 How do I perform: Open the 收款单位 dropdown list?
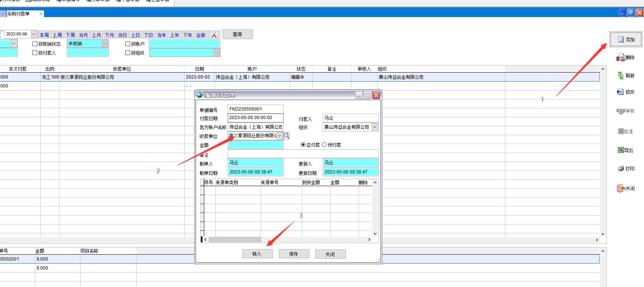tap(280, 136)
